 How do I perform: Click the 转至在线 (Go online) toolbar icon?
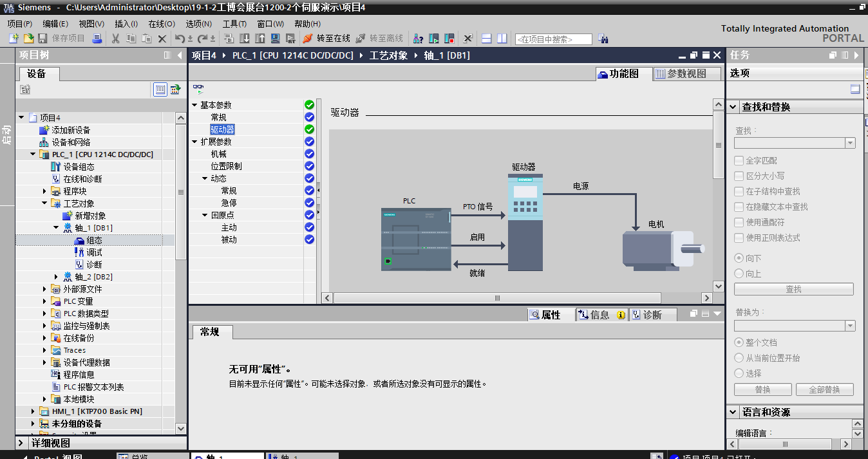[x=308, y=39]
